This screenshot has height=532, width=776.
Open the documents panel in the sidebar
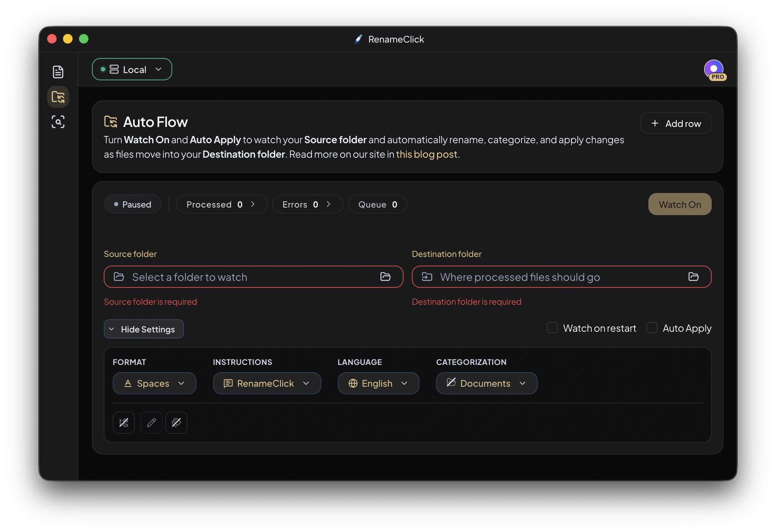point(58,72)
